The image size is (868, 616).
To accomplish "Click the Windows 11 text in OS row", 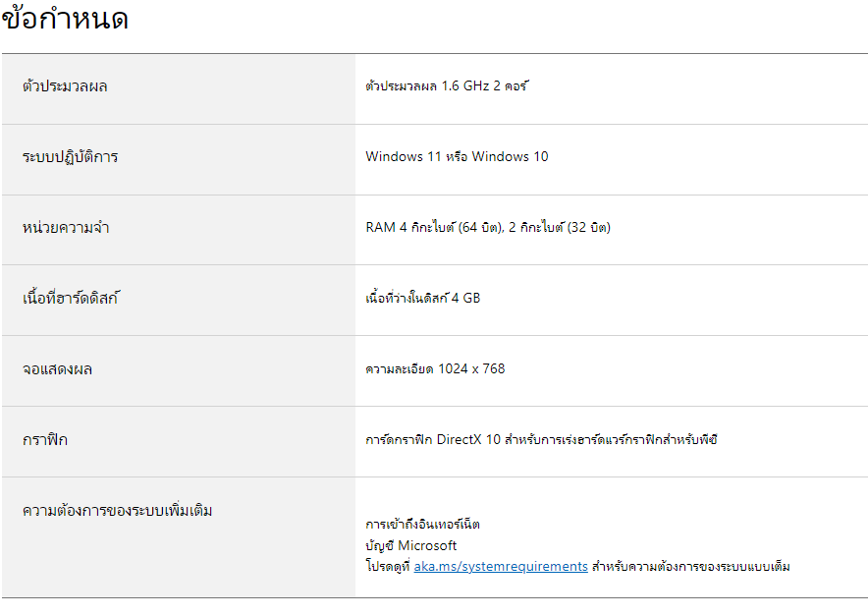I will pyautogui.click(x=403, y=157).
